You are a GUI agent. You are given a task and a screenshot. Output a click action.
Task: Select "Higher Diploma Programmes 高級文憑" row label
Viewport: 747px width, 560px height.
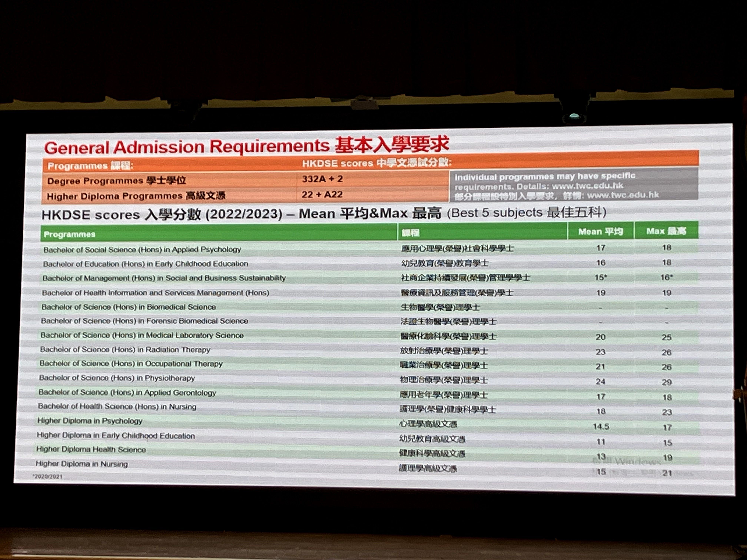pos(136,196)
